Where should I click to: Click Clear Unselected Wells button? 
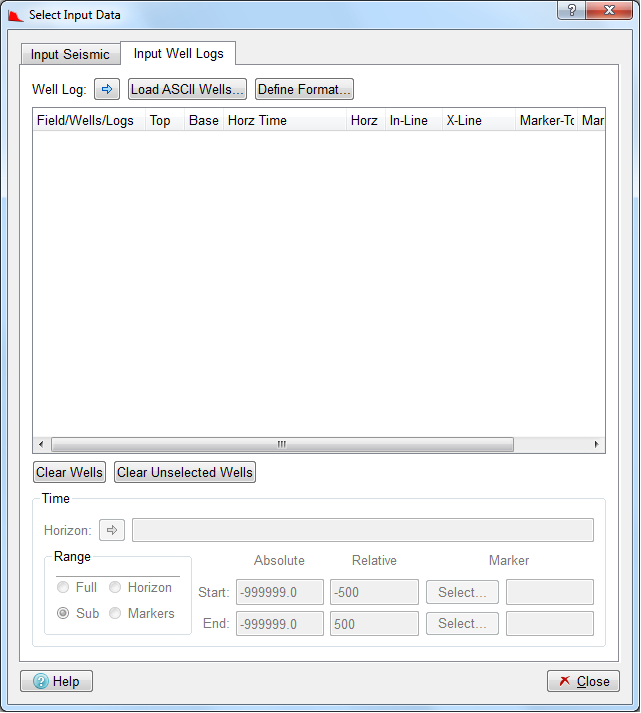[185, 472]
